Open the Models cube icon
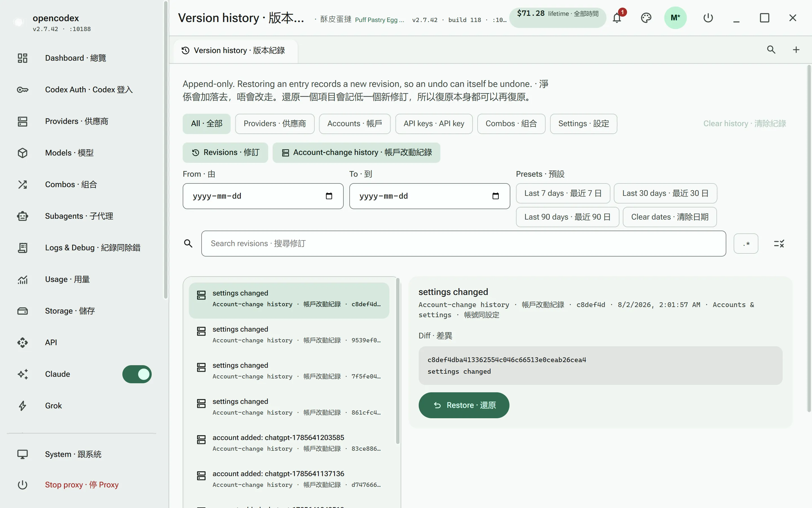This screenshot has width=812, height=508. coord(23,153)
